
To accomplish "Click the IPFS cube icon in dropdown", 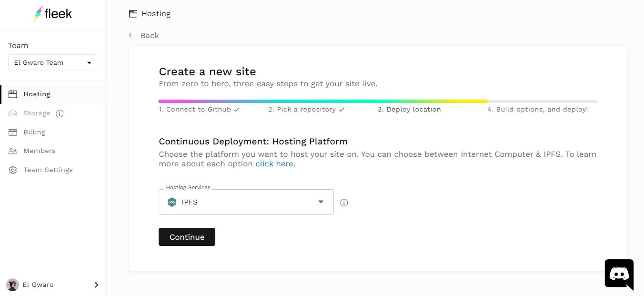I will tap(172, 202).
